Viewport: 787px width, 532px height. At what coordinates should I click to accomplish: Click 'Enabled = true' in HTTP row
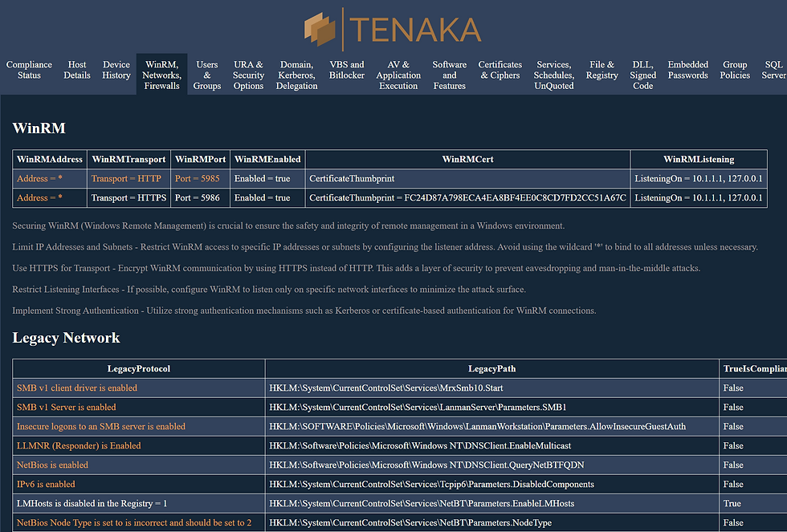(x=267, y=178)
